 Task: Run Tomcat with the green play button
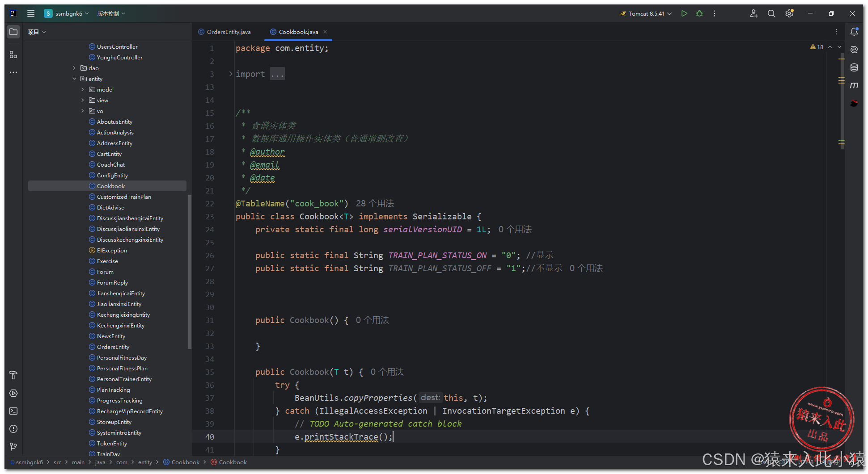pyautogui.click(x=684, y=13)
